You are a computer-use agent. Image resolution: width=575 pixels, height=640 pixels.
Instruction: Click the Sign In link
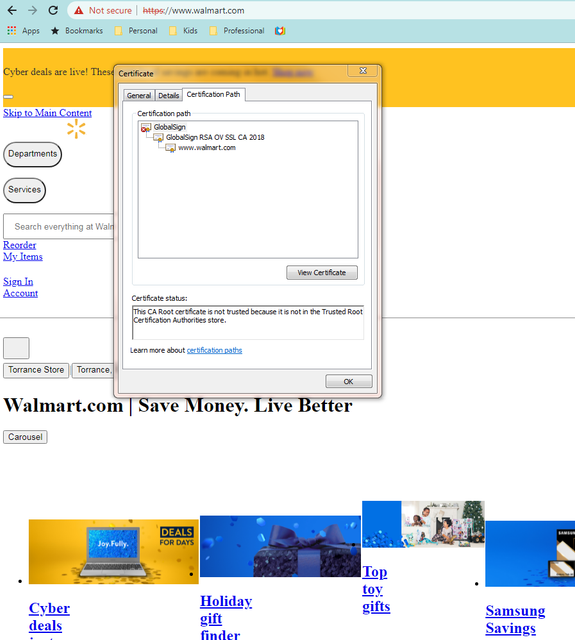18,282
